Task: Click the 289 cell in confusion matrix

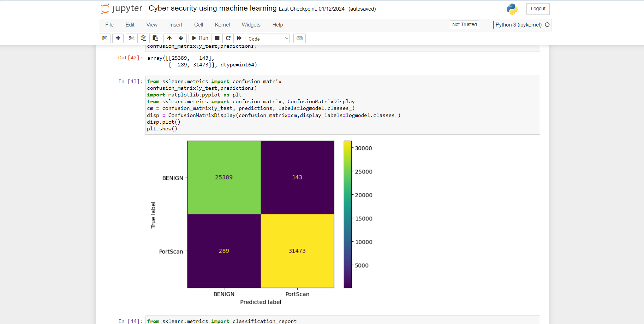Action: click(x=224, y=251)
